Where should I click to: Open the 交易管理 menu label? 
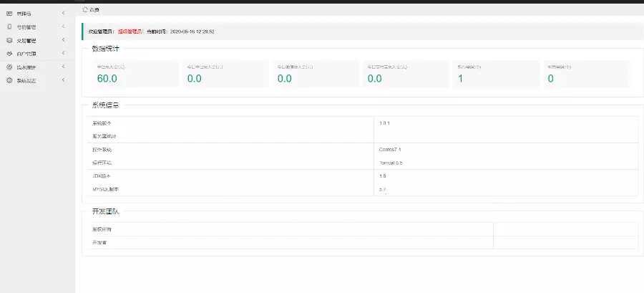click(26, 41)
